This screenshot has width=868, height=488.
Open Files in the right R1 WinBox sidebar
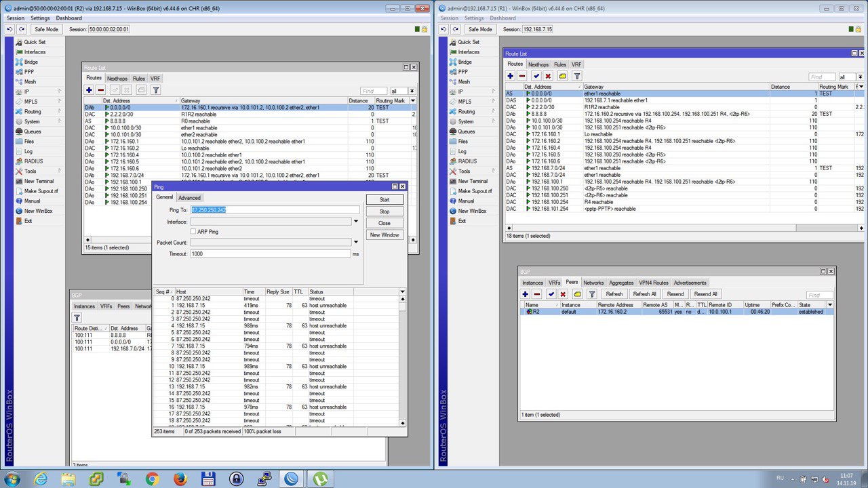click(463, 142)
